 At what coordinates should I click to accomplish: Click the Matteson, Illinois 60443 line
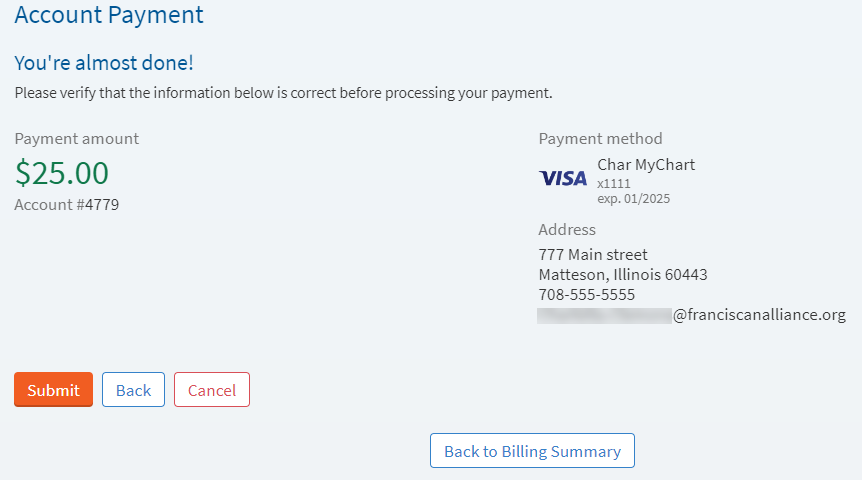[x=623, y=275]
